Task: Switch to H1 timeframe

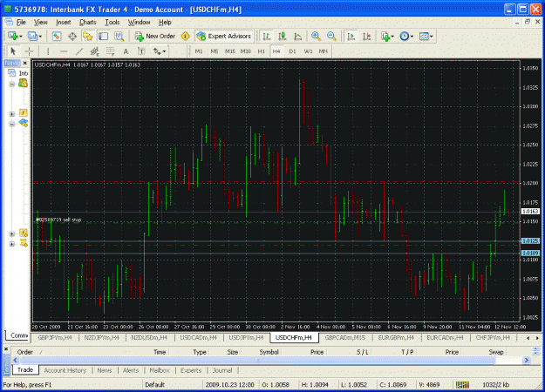Action: click(261, 51)
